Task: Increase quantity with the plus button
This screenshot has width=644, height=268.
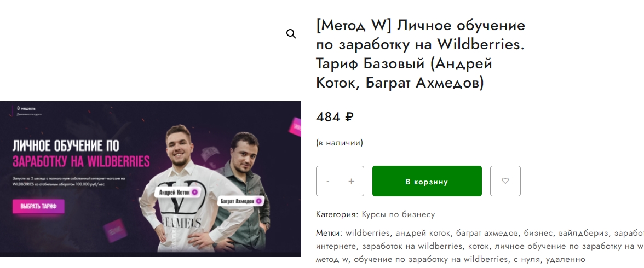Action: (351, 181)
